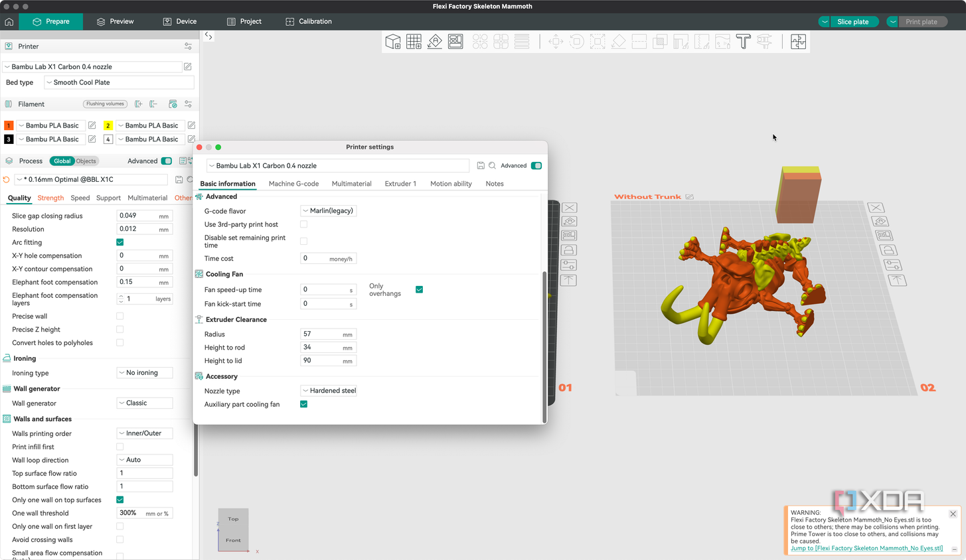Collapse the sidebar with the arrow icon

208,36
